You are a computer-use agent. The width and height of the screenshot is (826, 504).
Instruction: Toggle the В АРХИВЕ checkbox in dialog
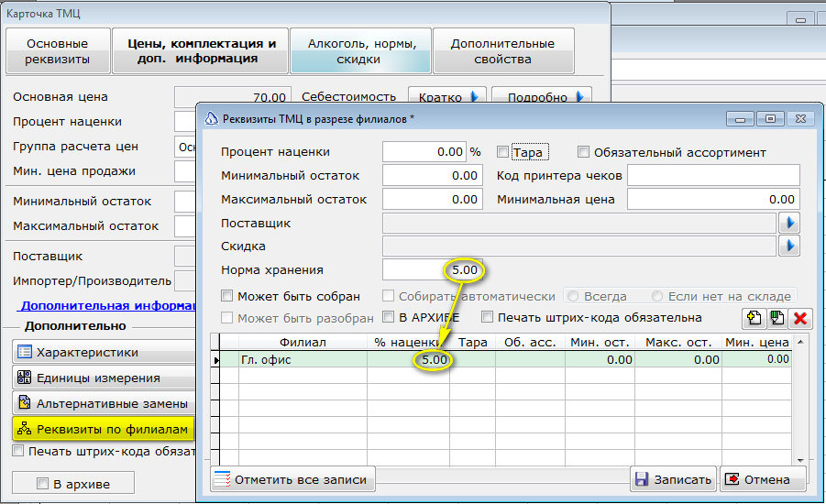[388, 317]
